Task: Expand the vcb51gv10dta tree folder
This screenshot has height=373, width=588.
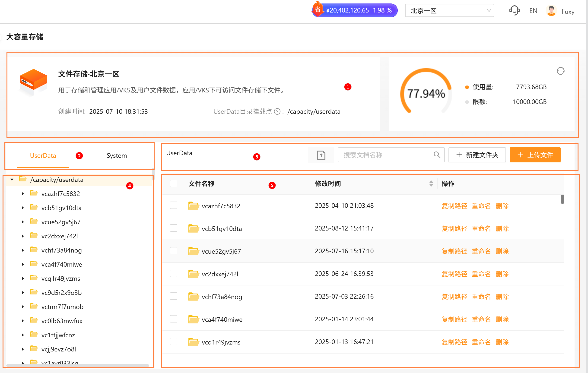Action: pyautogui.click(x=23, y=208)
